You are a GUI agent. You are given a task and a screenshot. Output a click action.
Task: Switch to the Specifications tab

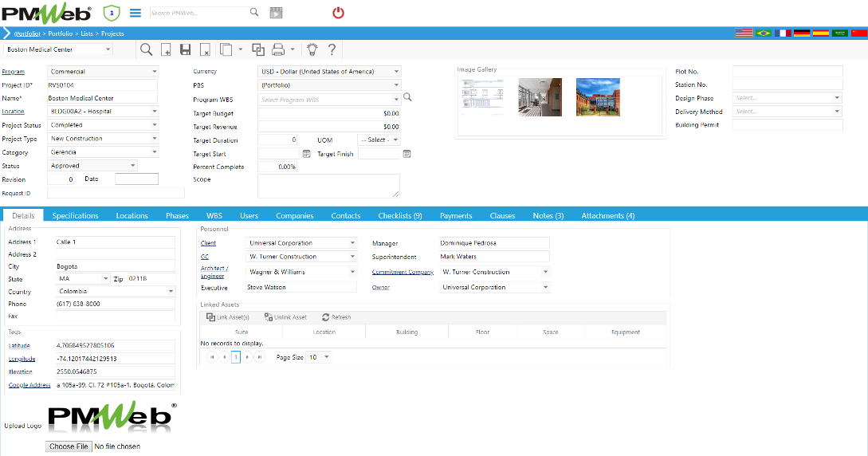pyautogui.click(x=75, y=216)
